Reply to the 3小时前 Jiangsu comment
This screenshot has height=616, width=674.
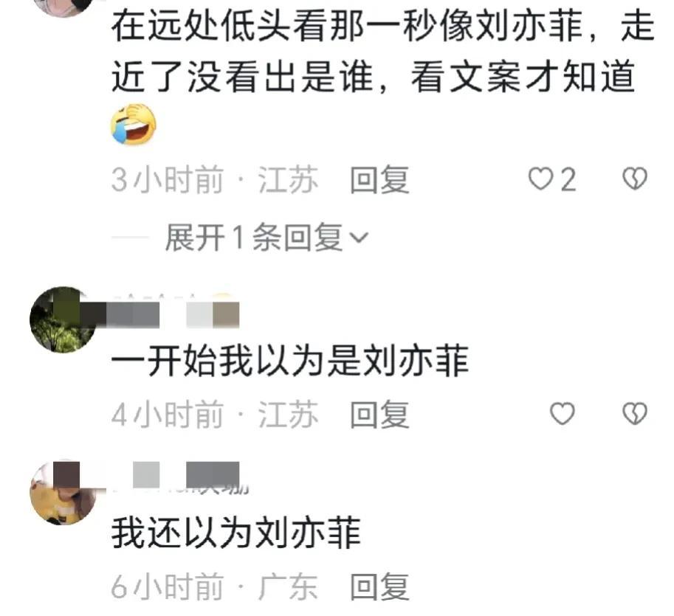pos(379,179)
